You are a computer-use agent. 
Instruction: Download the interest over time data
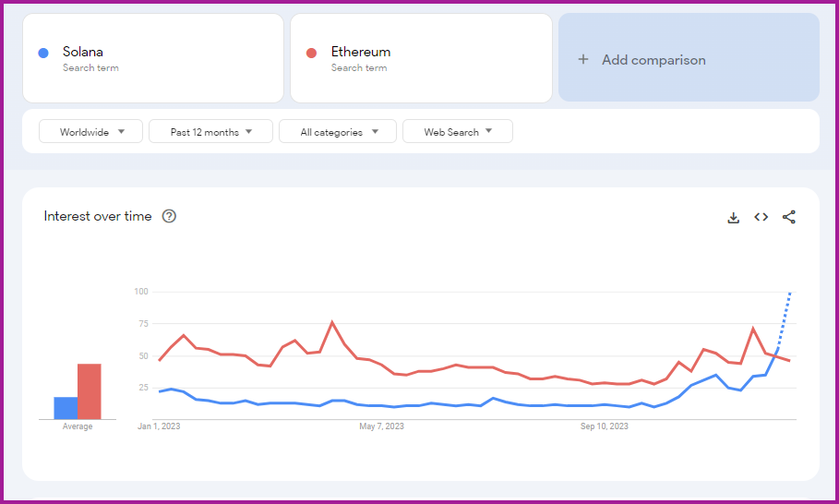pyautogui.click(x=734, y=218)
